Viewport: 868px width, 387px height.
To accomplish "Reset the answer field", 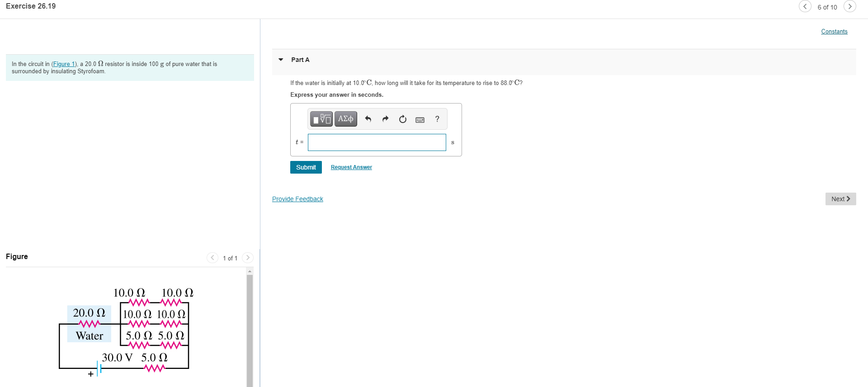I will click(x=402, y=119).
